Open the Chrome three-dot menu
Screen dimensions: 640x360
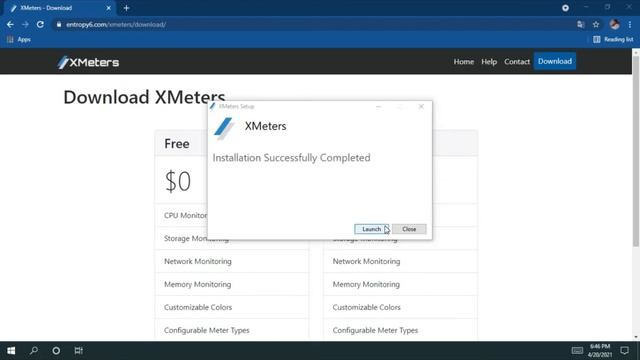point(630,24)
